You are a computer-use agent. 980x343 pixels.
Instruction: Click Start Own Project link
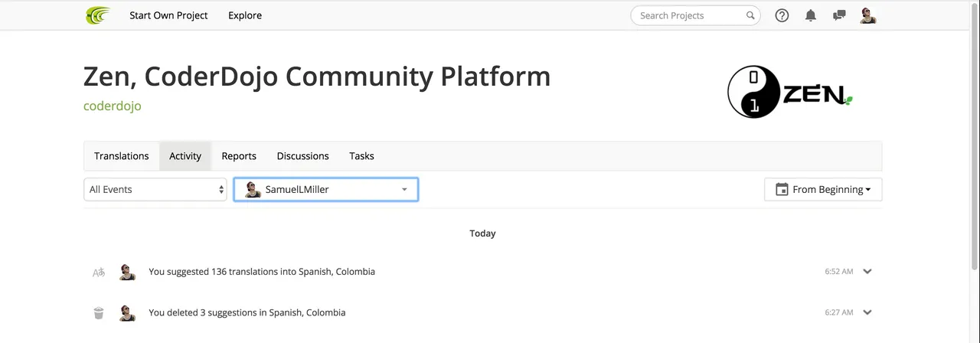[168, 15]
